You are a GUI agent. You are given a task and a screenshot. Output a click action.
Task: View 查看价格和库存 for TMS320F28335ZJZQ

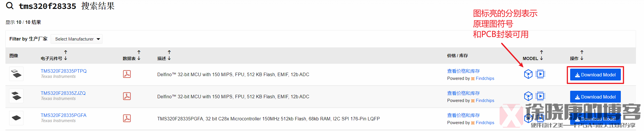click(x=463, y=93)
